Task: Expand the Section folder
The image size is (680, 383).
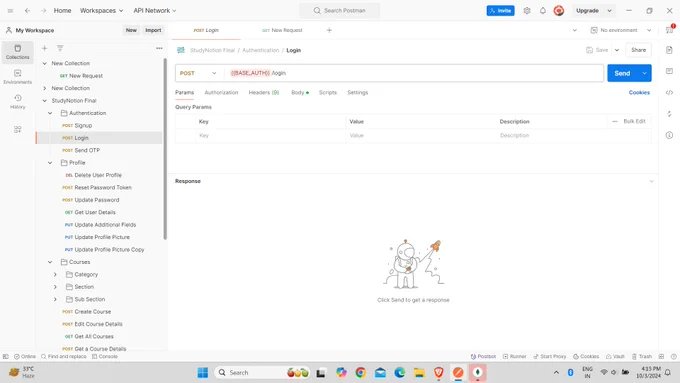Action: pos(55,287)
